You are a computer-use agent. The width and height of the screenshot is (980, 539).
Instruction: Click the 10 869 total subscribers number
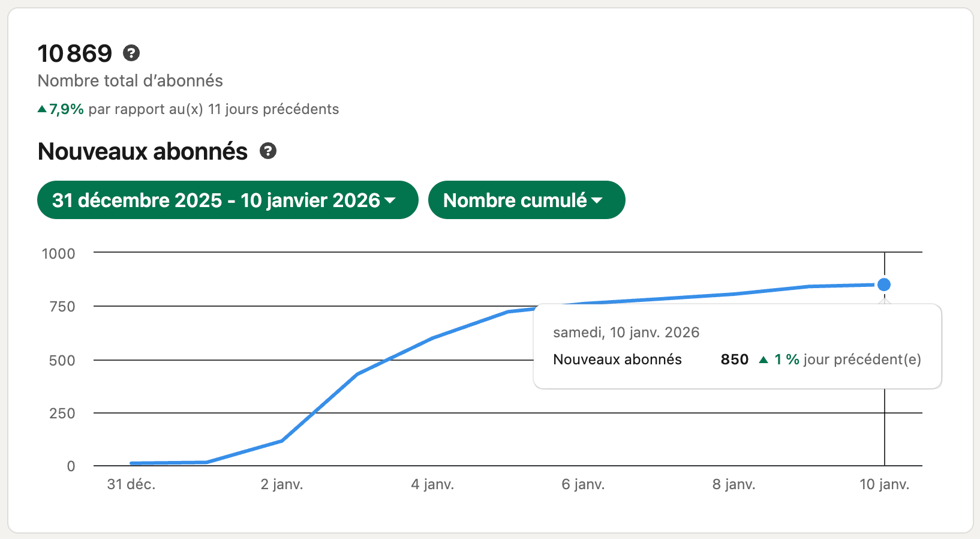tap(75, 53)
